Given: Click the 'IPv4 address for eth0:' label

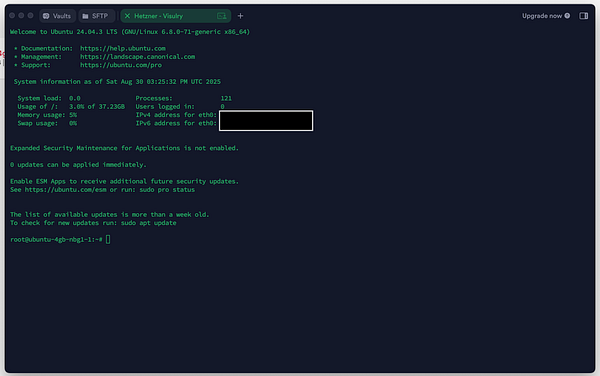Looking at the screenshot, I should [x=176, y=115].
